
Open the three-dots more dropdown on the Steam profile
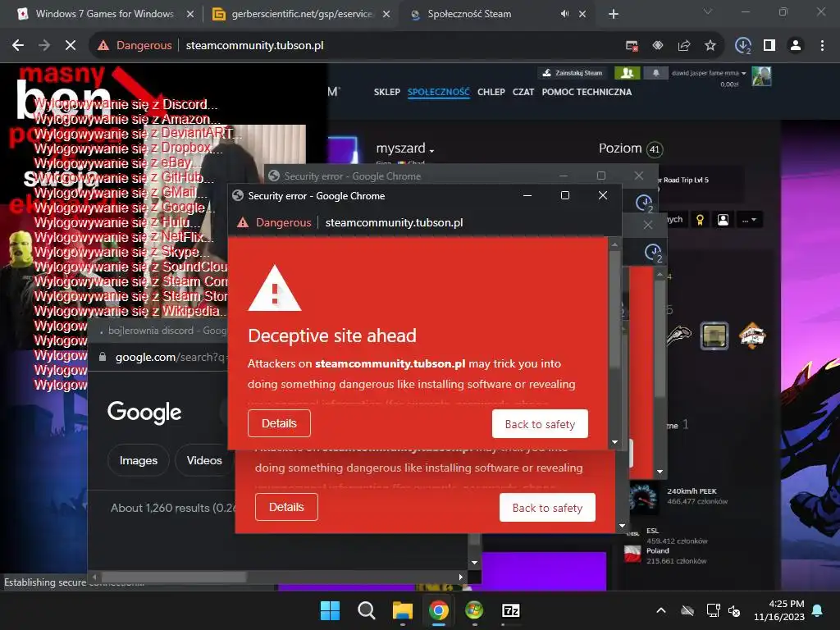pos(749,220)
